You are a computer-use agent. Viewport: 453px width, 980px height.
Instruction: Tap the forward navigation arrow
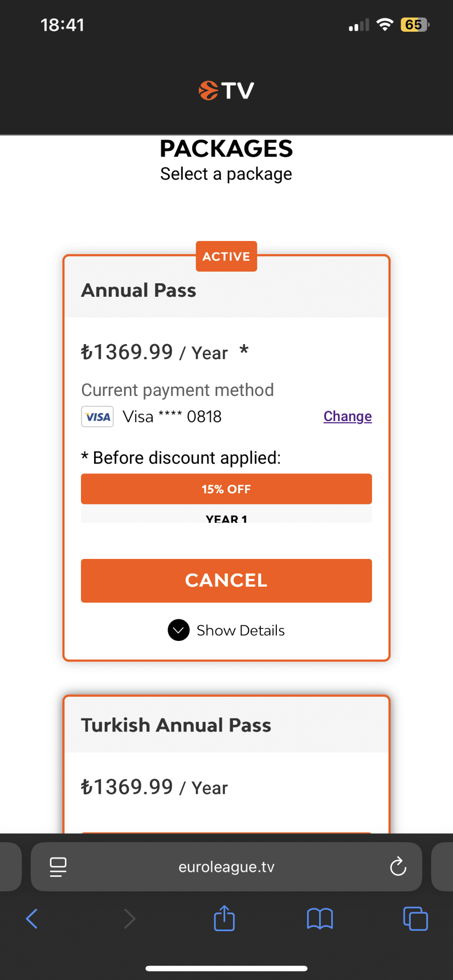(130, 919)
